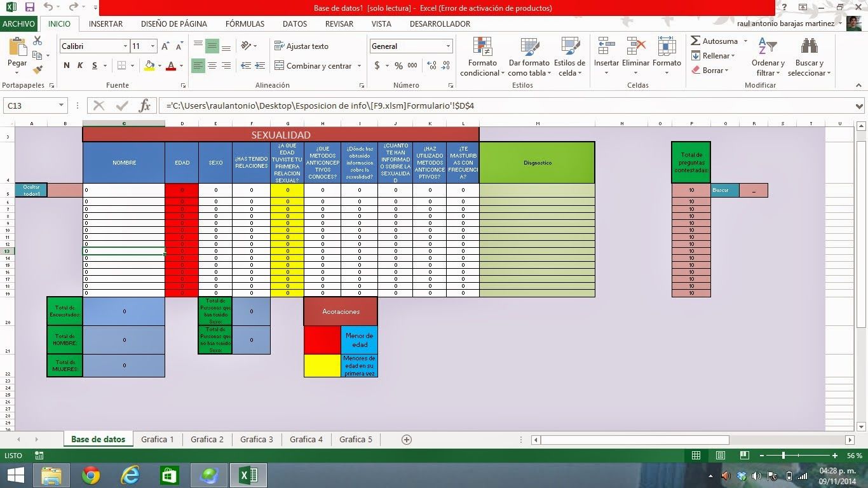Open the font name Calibri dropdown
868x488 pixels.
click(125, 46)
